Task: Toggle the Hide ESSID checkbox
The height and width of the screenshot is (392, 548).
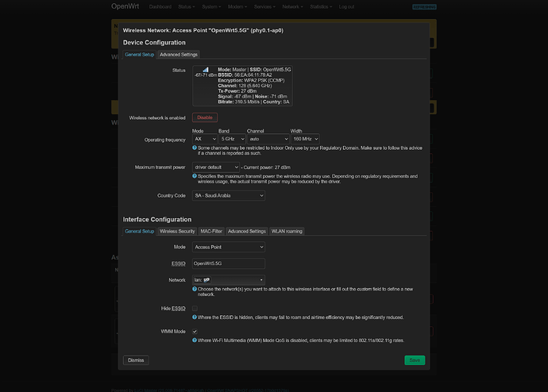Action: tap(195, 308)
